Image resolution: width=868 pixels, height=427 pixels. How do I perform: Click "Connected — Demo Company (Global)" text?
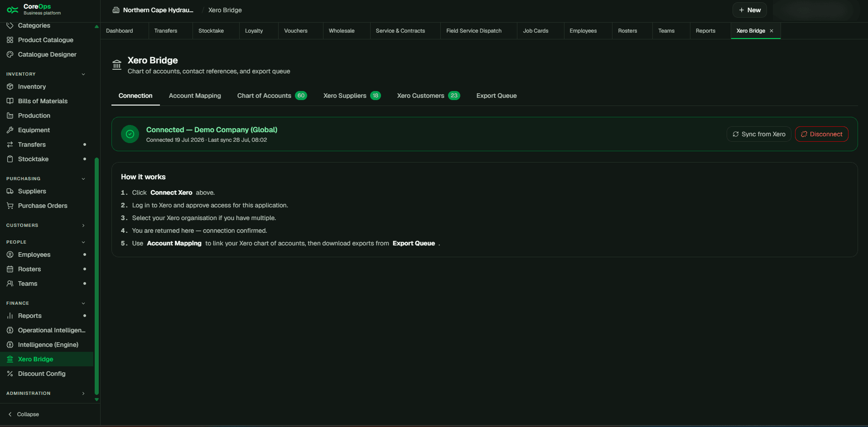click(x=212, y=130)
